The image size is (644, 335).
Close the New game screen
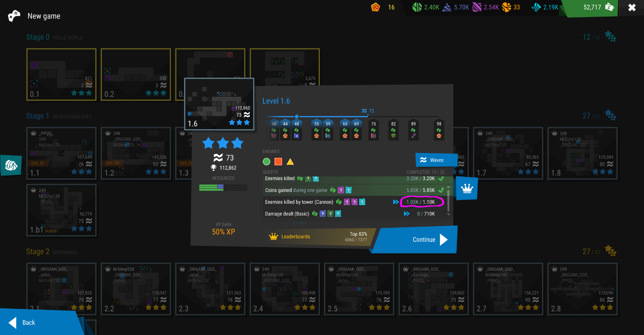pyautogui.click(x=632, y=7)
